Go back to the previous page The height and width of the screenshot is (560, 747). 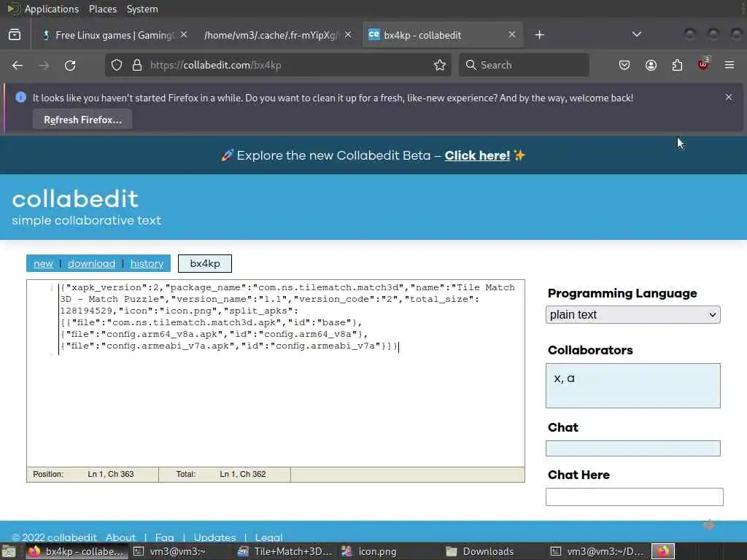pyautogui.click(x=18, y=65)
